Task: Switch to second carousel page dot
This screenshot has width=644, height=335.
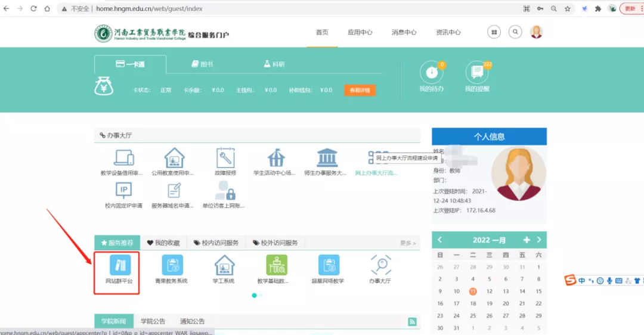Action: coord(261,295)
